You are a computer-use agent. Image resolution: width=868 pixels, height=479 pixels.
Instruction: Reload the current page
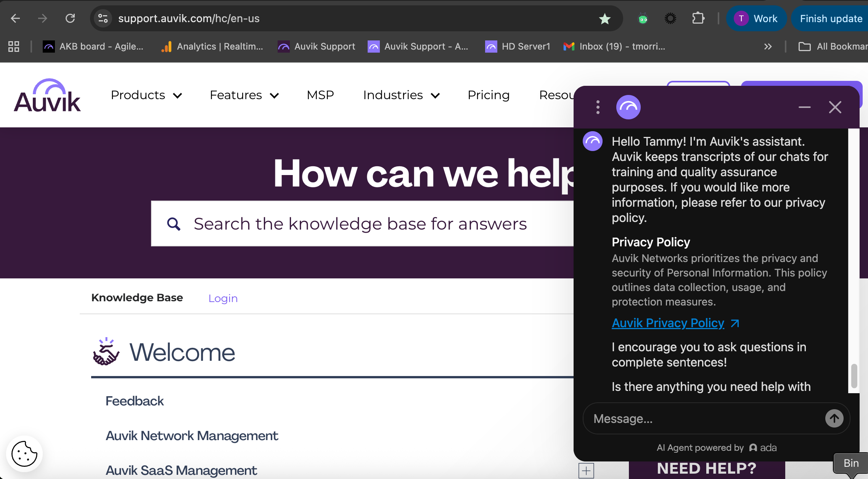70,18
